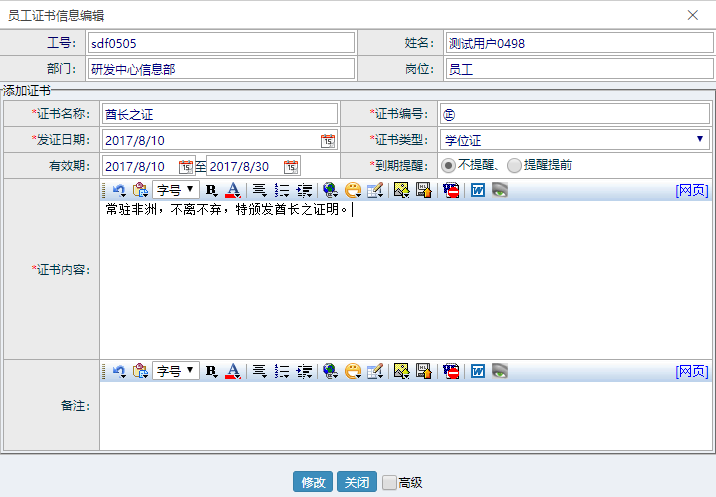The image size is (716, 497).
Task: Click the 修改 button
Action: (x=313, y=482)
